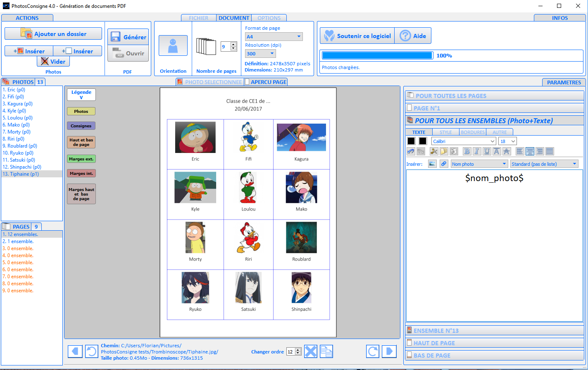Go to next photo with right arrow
588x370 pixels.
point(389,352)
